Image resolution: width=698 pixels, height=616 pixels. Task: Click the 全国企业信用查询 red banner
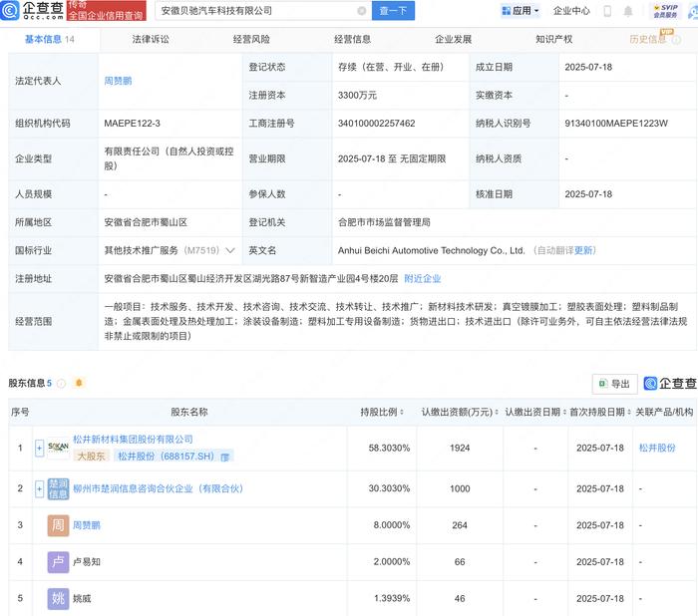tap(106, 11)
